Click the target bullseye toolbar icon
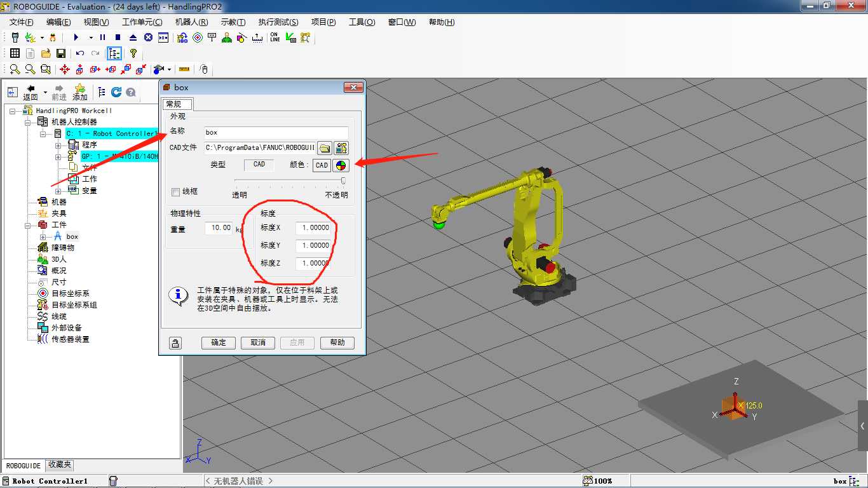The image size is (868, 488). coord(198,37)
